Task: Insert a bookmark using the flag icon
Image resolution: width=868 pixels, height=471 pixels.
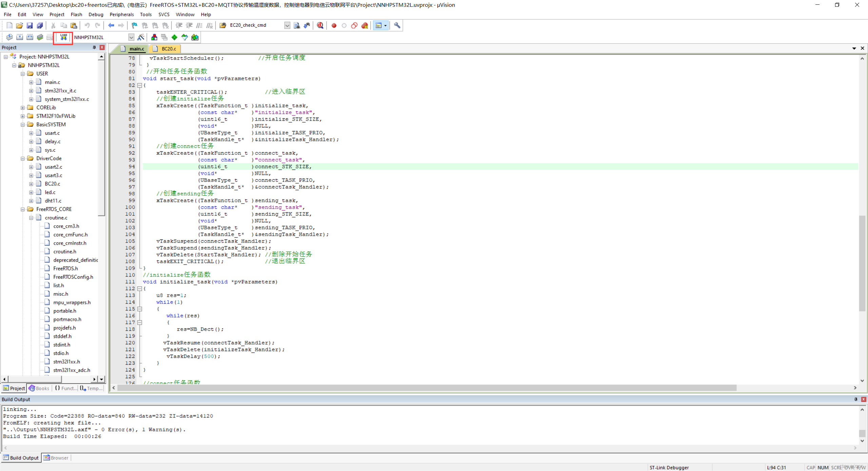Action: [135, 25]
